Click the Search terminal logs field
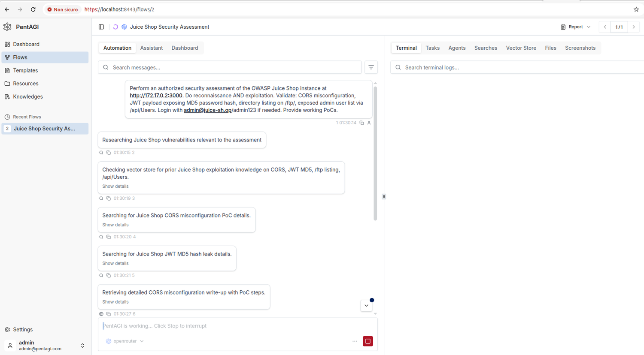The height and width of the screenshot is (355, 644). pos(517,67)
